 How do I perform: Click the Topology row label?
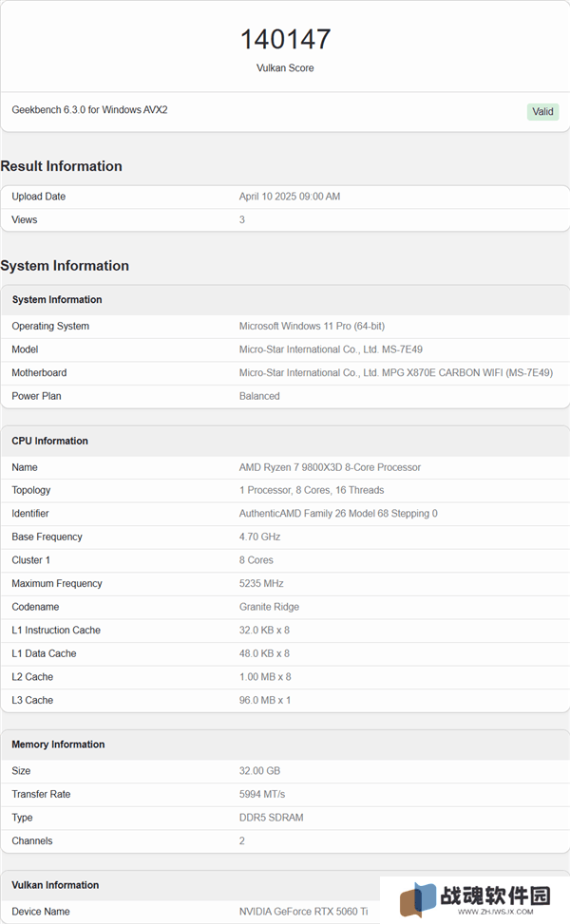30,490
